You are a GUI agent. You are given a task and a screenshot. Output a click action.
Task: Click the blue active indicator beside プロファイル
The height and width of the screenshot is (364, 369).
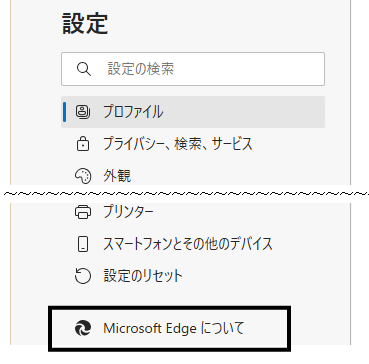point(64,112)
